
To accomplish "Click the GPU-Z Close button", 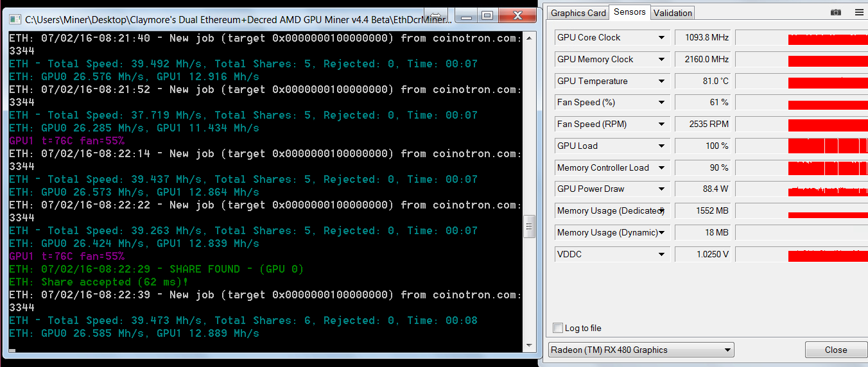I will coord(836,350).
